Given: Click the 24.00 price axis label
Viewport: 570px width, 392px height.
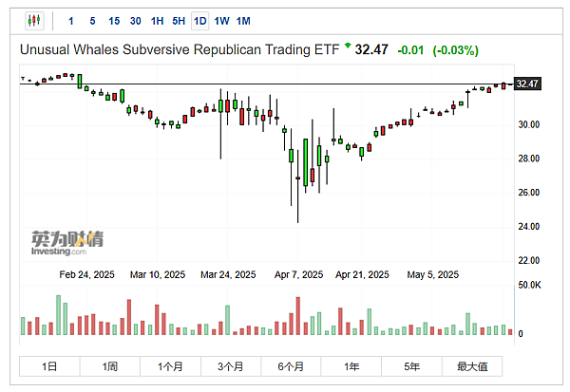Looking at the screenshot, I should coord(529,226).
